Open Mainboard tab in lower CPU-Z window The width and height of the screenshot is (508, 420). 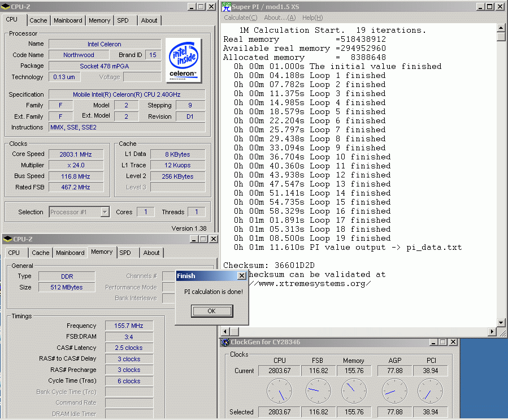tap(70, 253)
